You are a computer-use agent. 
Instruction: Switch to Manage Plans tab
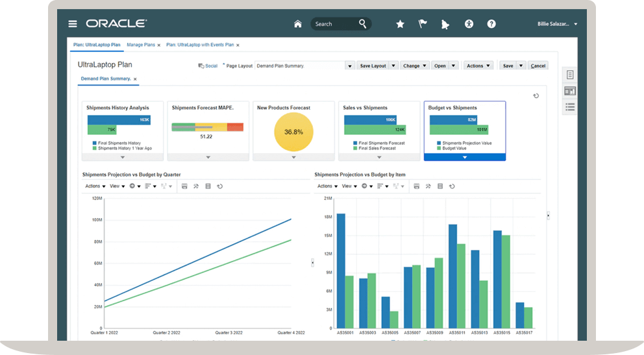pos(141,45)
